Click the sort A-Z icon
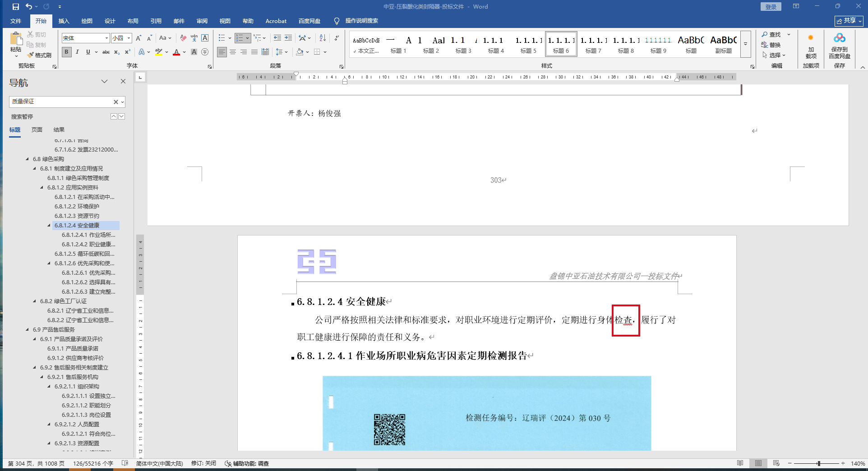The image size is (868, 471). 323,38
